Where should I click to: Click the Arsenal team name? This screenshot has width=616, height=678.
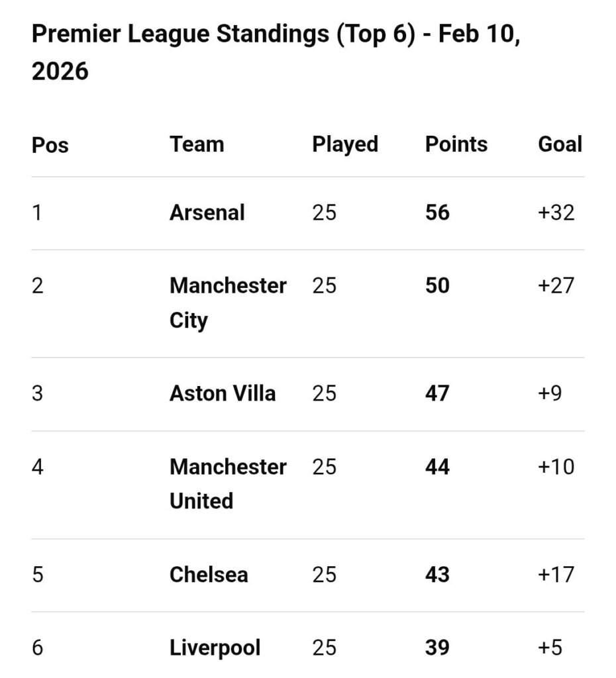[207, 213]
